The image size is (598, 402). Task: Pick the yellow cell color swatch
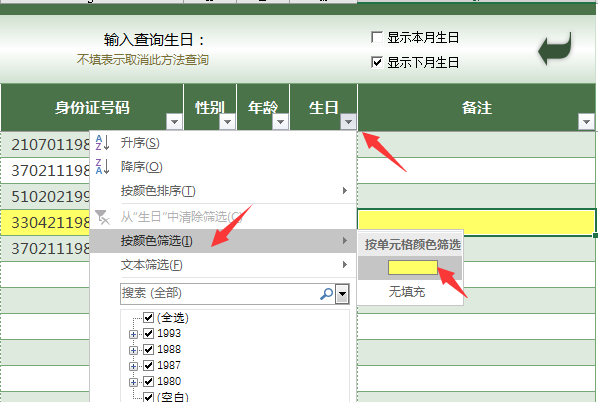point(412,267)
